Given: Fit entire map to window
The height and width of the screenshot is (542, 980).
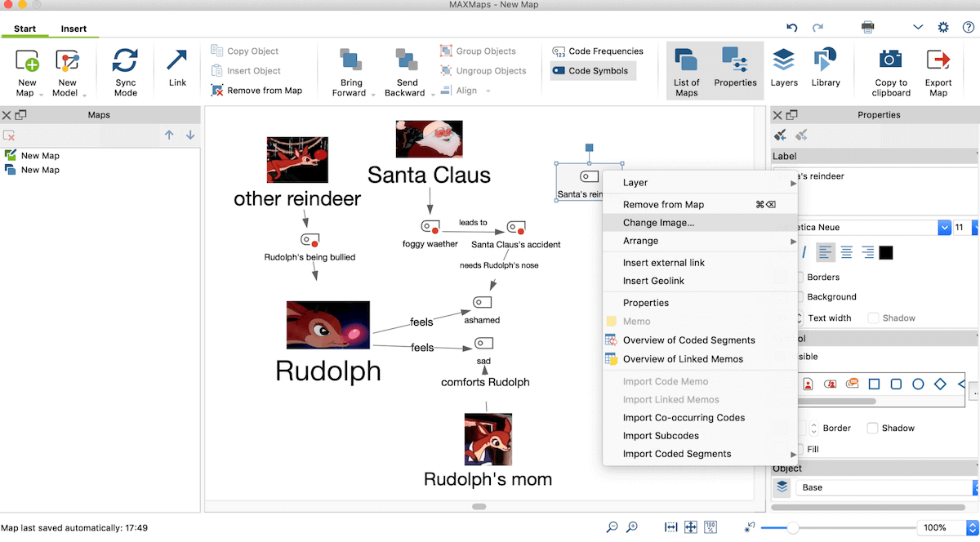Looking at the screenshot, I should (690, 527).
